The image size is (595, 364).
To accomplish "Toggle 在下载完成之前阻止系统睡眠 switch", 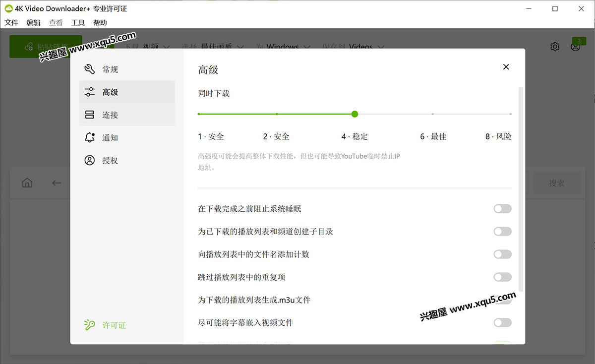I will 502,209.
